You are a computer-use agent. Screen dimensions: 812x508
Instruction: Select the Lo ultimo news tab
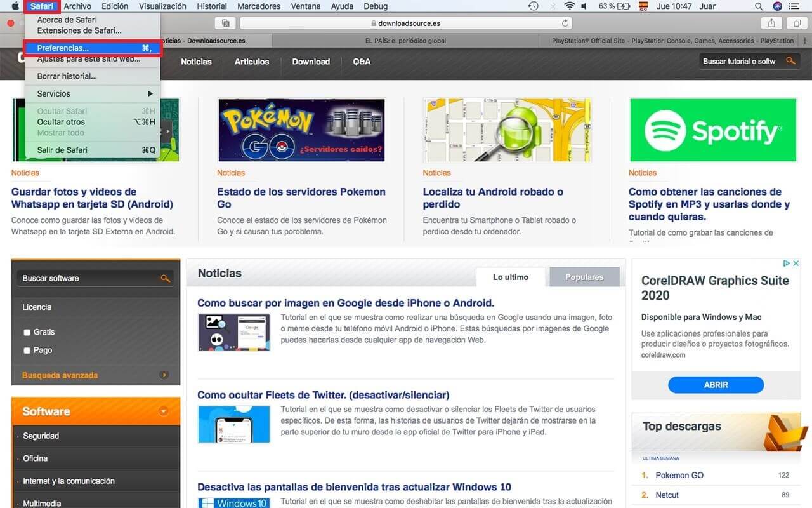click(511, 277)
